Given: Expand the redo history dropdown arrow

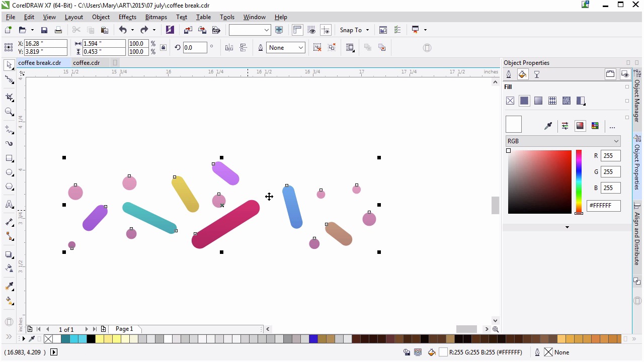Looking at the screenshot, I should tap(154, 30).
